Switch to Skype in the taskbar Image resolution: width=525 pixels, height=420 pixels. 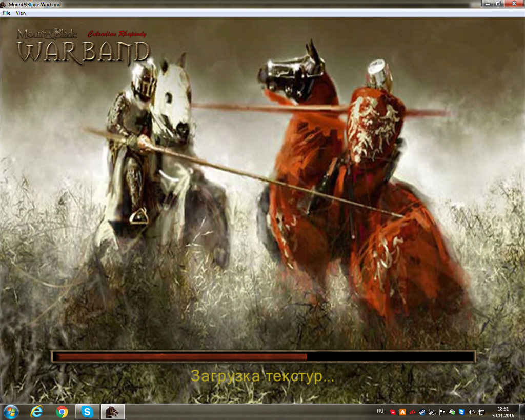[x=87, y=411]
